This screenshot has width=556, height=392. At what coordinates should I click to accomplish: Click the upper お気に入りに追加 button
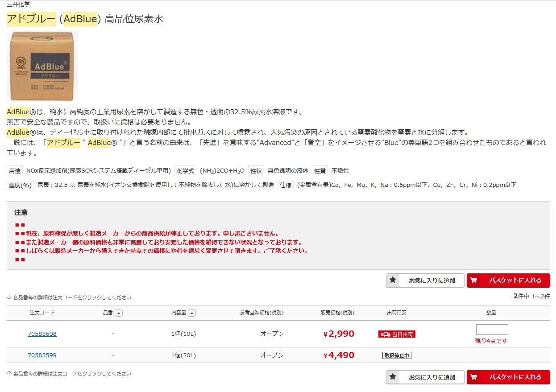pyautogui.click(x=425, y=281)
